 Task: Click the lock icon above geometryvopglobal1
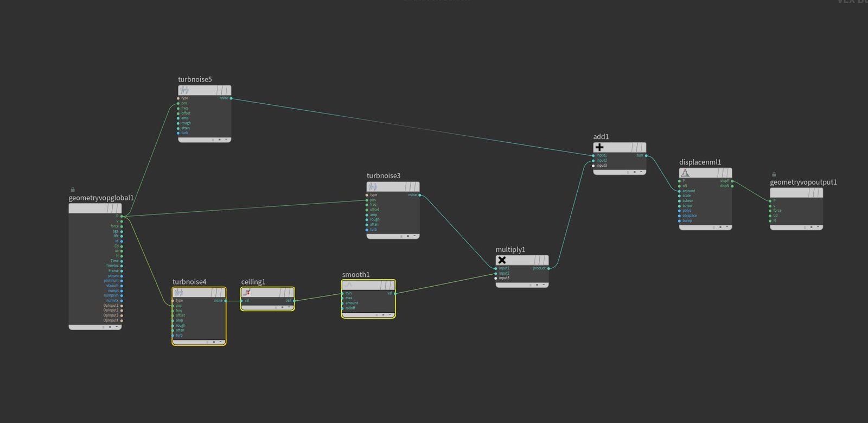[73, 190]
